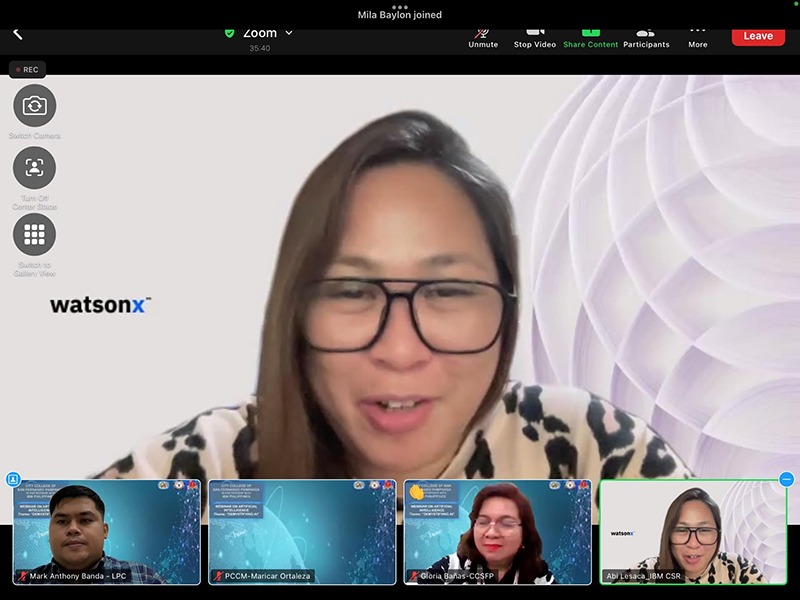
Task: Go back using the top-left arrow
Action: [x=17, y=34]
